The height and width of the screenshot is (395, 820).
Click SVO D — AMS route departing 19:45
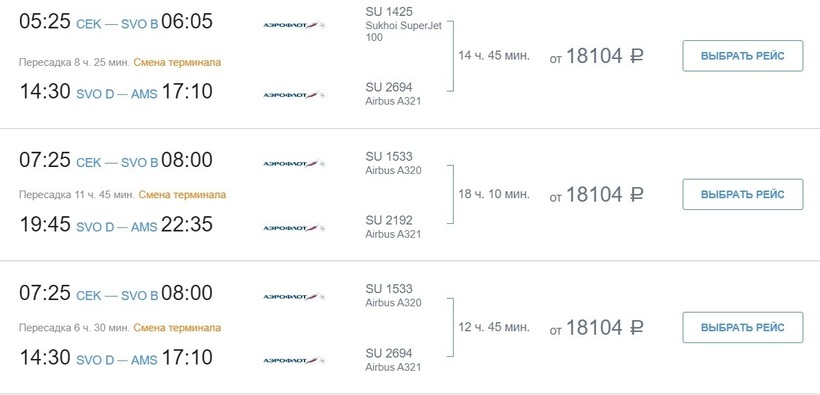(117, 227)
